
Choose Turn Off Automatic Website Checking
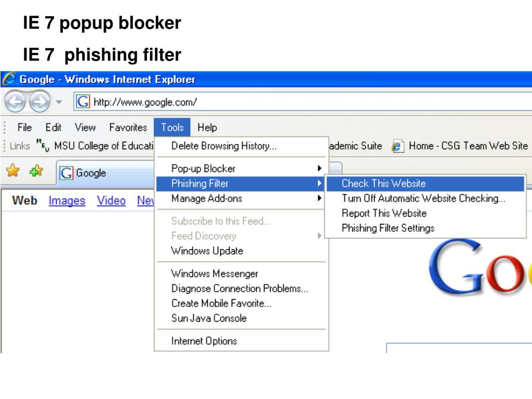[x=425, y=198]
